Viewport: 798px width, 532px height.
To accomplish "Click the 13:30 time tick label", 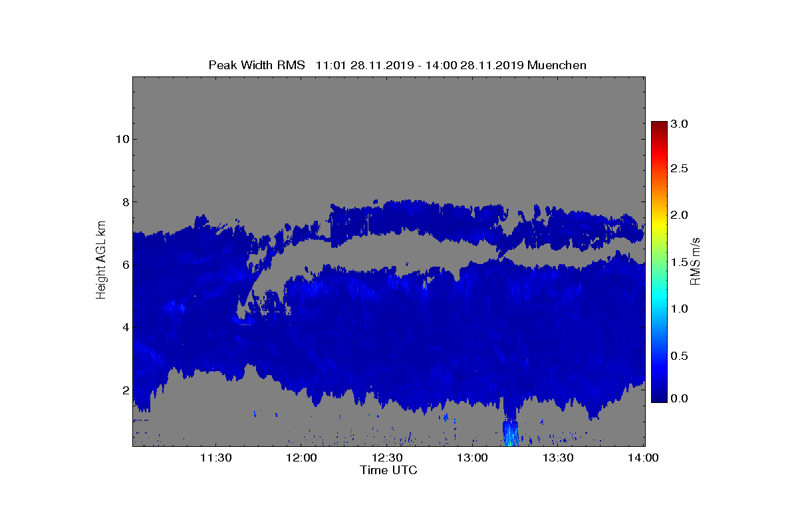I will pos(559,458).
